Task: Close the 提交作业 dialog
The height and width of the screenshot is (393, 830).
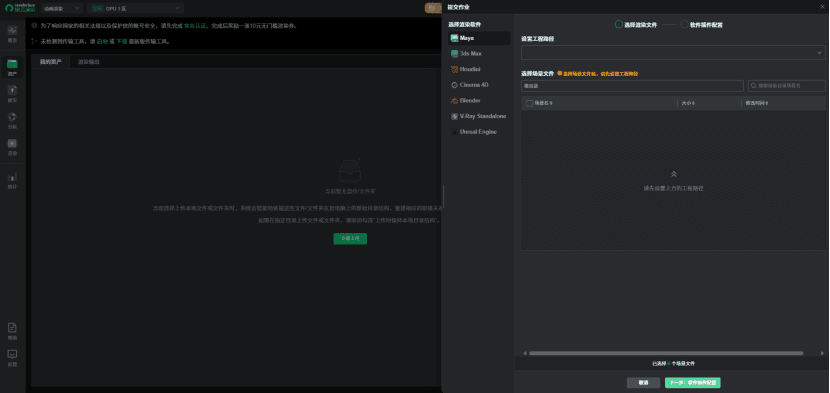Action: 822,6
